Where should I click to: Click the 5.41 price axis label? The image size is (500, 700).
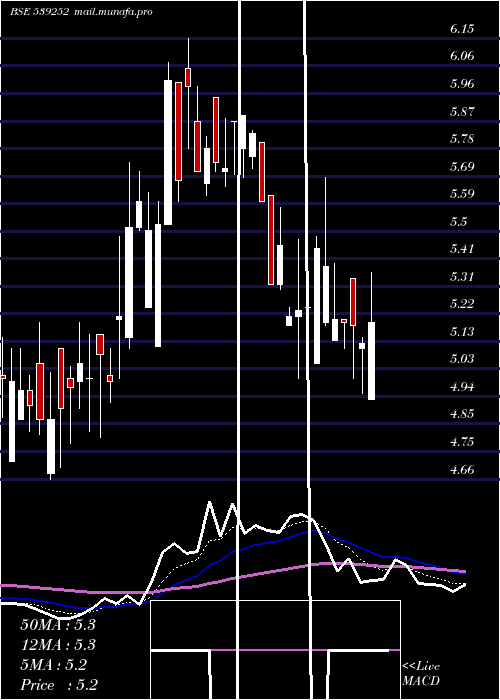[462, 249]
